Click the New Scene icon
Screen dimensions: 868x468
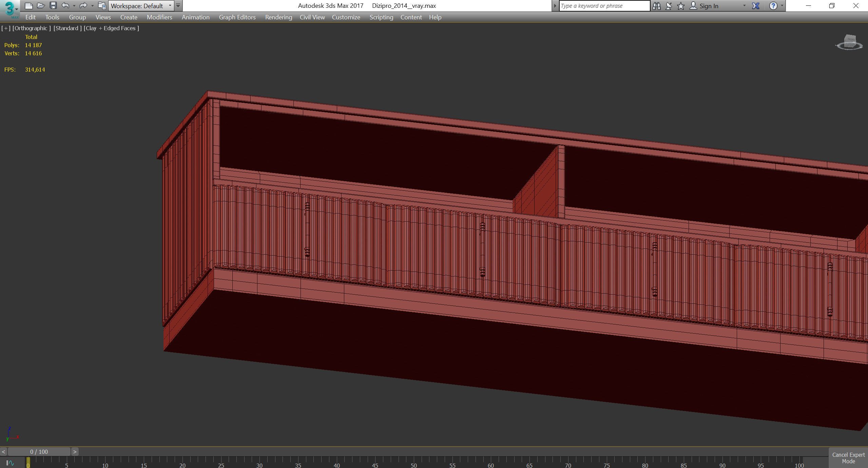click(x=29, y=5)
